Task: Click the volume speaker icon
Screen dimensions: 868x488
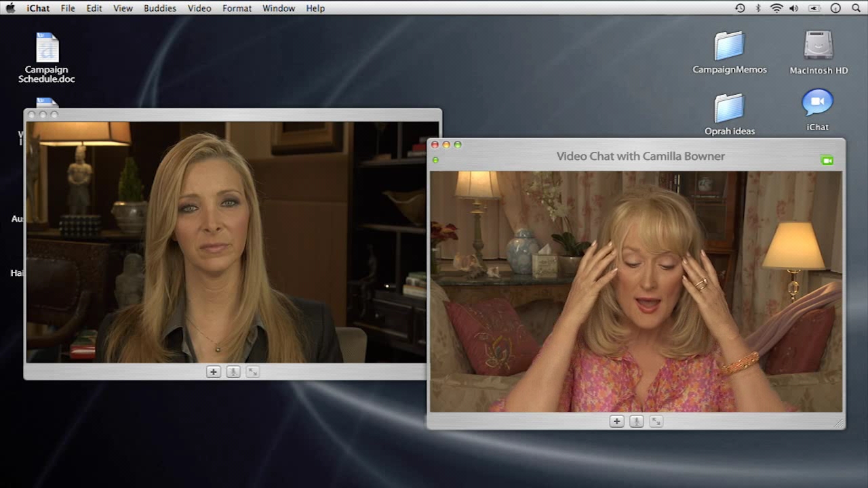Action: coord(794,8)
